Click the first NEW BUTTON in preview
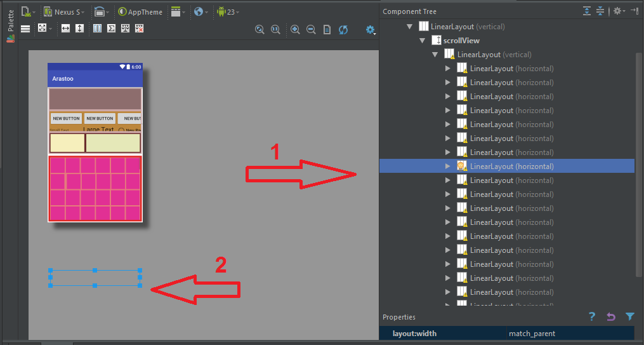The width and height of the screenshot is (644, 345). (x=66, y=118)
